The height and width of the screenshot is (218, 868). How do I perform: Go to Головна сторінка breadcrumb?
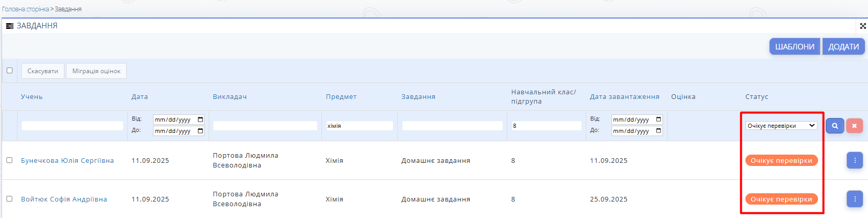coord(25,9)
